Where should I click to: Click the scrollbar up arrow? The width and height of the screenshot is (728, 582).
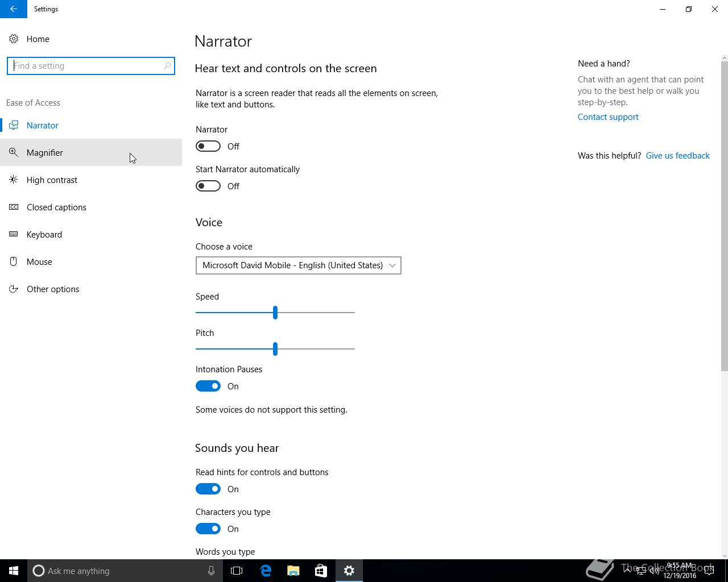click(x=724, y=57)
